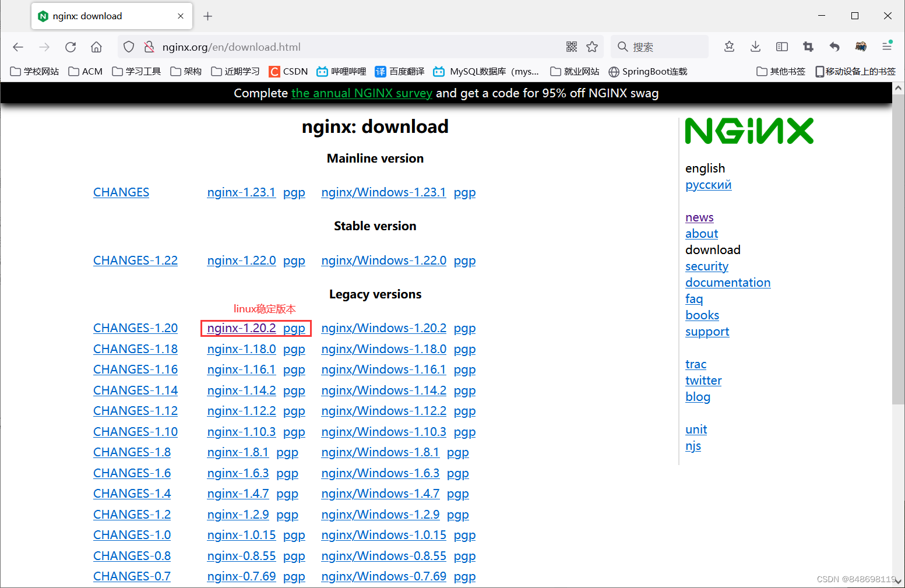
Task: Download nginx/Windows-1.22.0 stable build
Action: 383,260
